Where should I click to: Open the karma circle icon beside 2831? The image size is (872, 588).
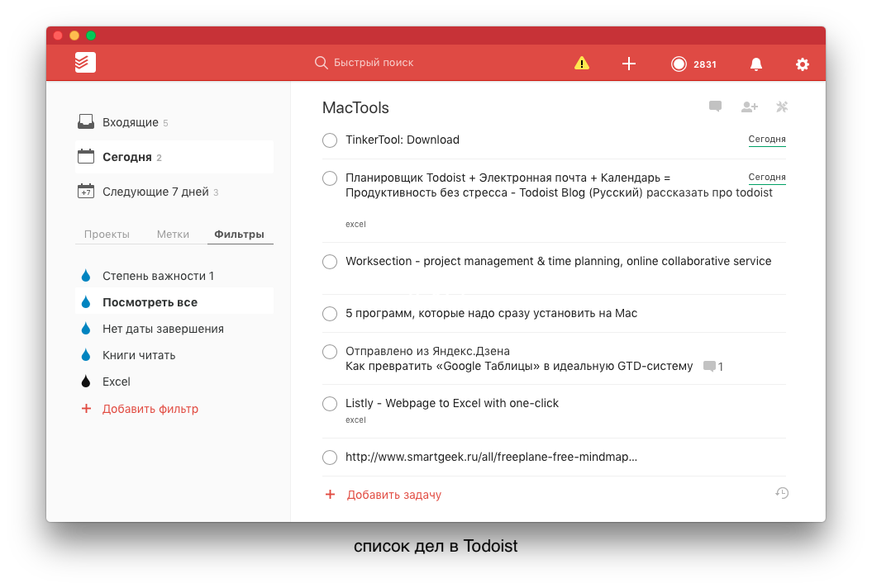pyautogui.click(x=679, y=64)
